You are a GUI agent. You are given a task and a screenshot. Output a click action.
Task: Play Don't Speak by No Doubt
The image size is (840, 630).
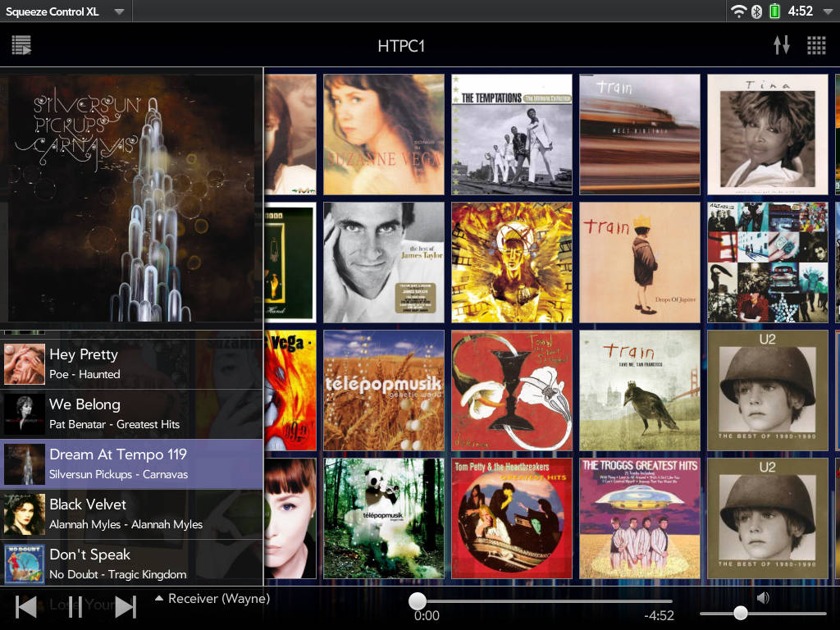tap(131, 564)
